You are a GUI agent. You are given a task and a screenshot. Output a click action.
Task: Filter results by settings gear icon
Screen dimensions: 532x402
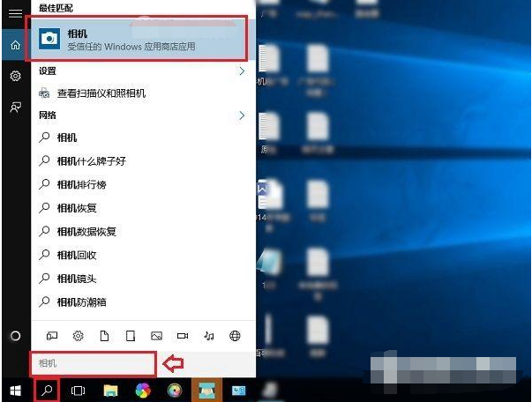tap(78, 336)
